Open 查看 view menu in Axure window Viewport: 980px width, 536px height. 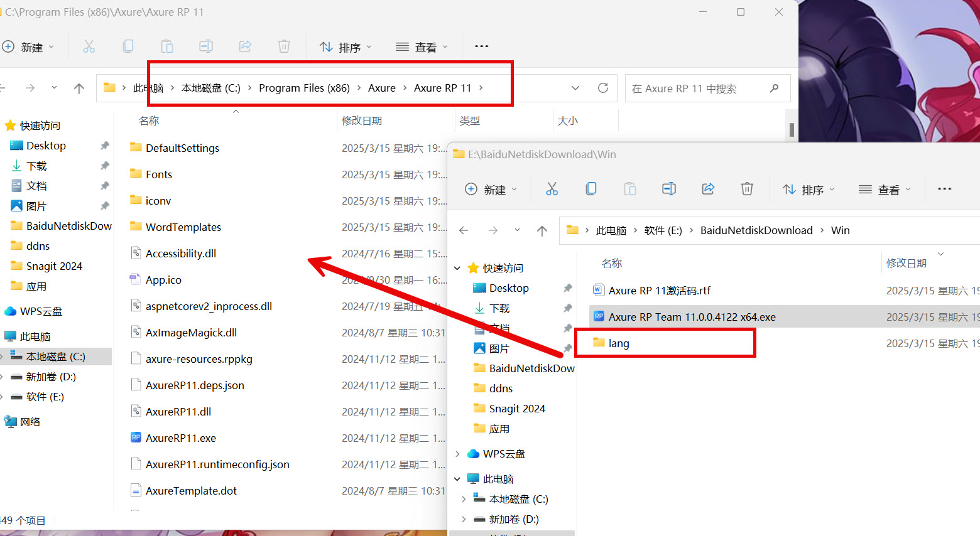coord(422,47)
